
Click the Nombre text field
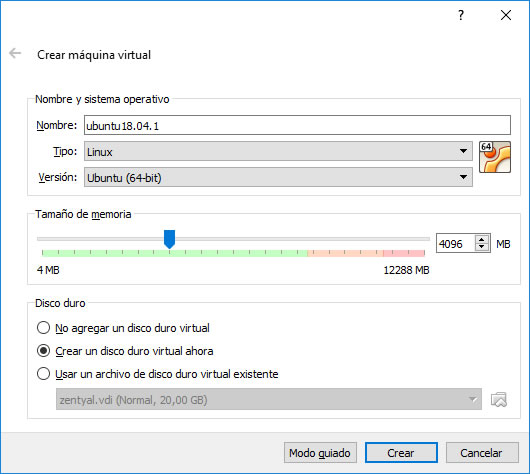297,125
